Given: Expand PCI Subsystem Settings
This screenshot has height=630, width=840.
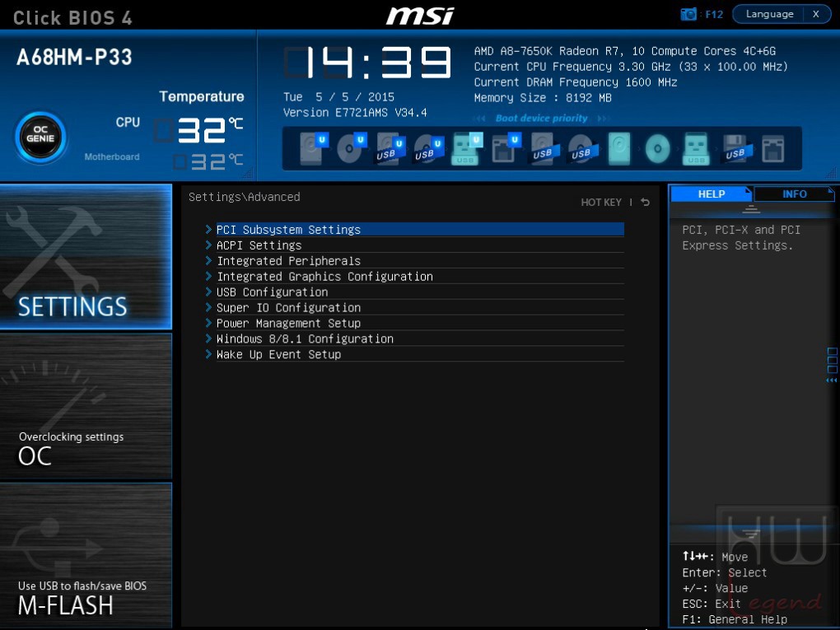Looking at the screenshot, I should coord(420,229).
